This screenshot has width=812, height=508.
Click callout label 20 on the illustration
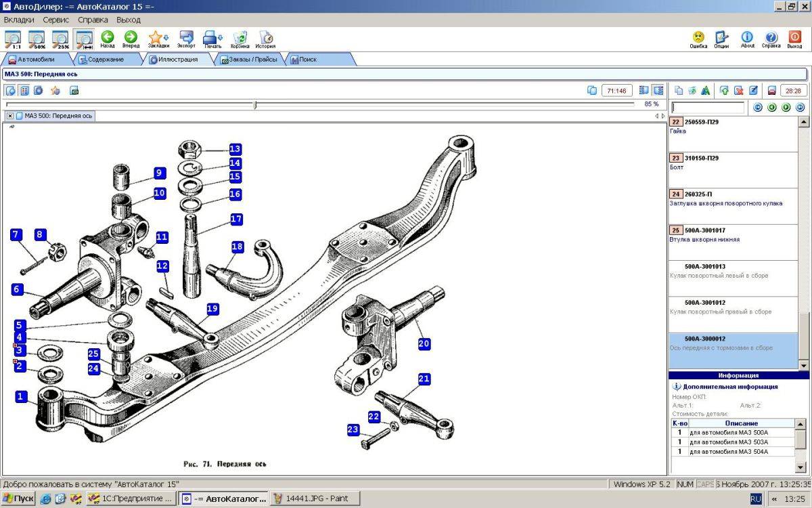pyautogui.click(x=424, y=343)
